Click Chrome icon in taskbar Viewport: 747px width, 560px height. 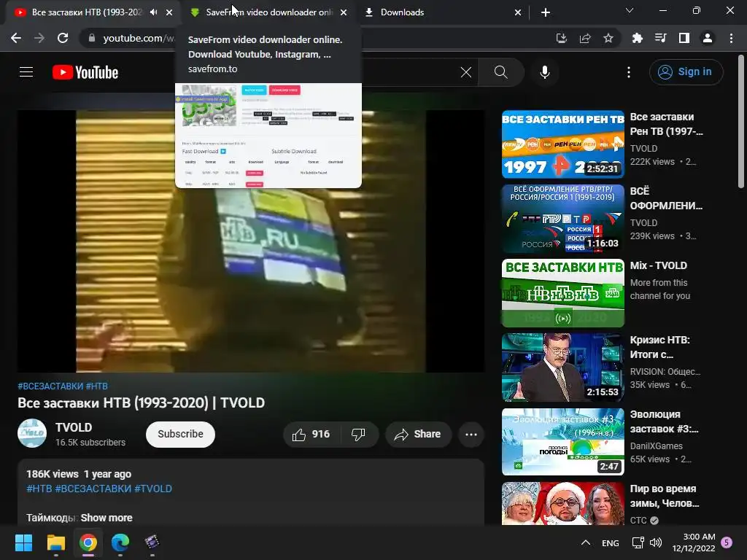pyautogui.click(x=88, y=542)
